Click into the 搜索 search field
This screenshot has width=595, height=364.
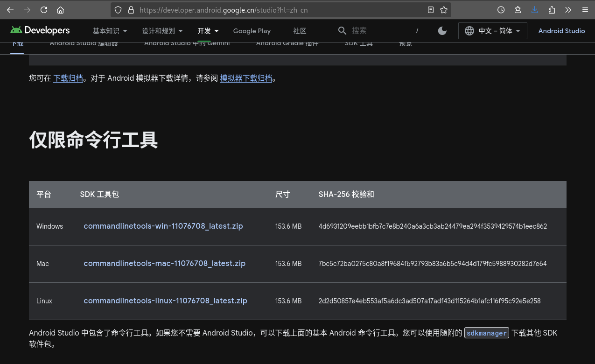click(378, 31)
